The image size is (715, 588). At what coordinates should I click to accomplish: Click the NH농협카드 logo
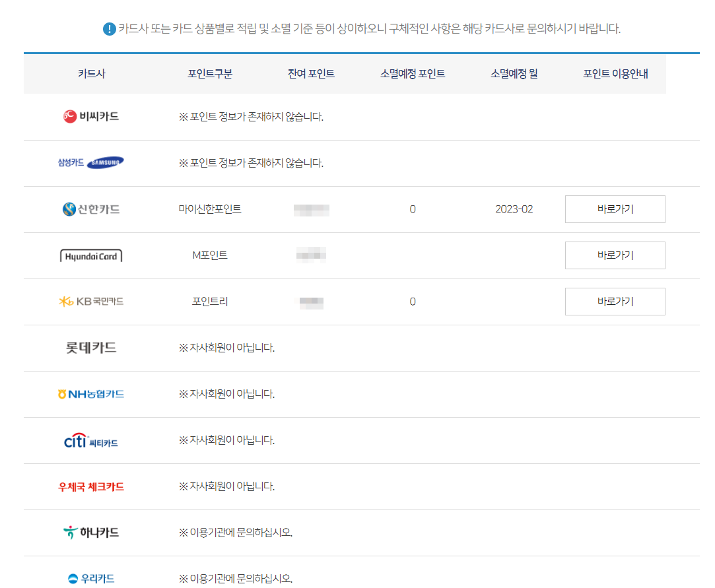coord(91,394)
